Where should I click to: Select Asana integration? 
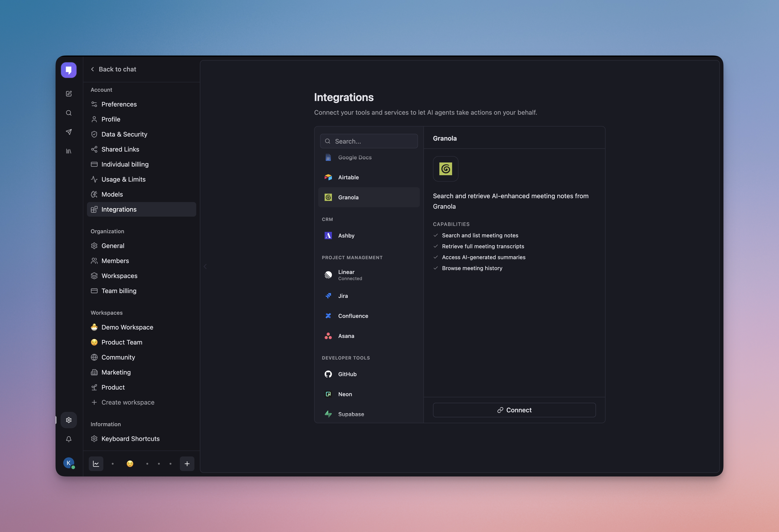(369, 336)
